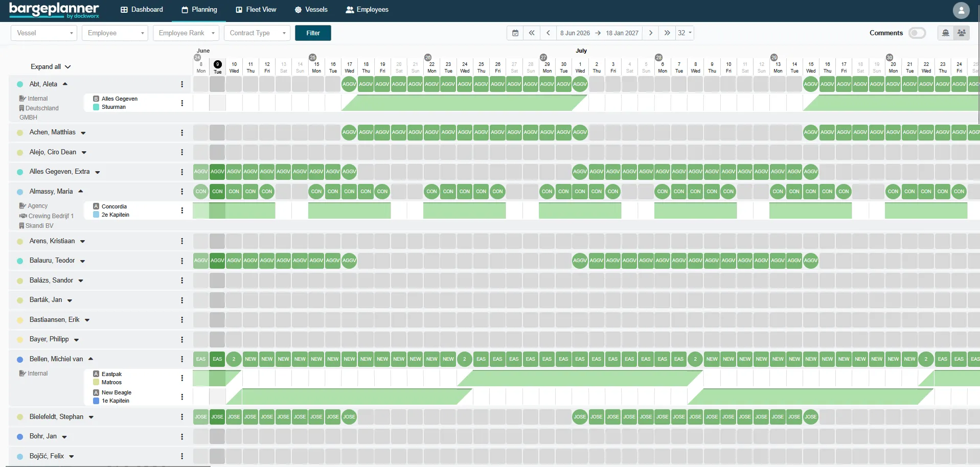This screenshot has height=467, width=980.
Task: Jump forward a period with double-right arrow
Action: pos(667,33)
